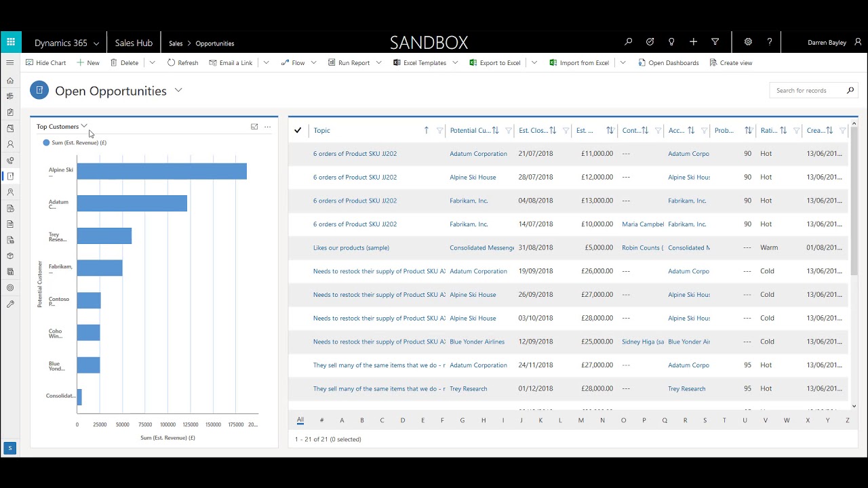Viewport: 868px width, 488px height.
Task: Click the Hide Chart toolbar button
Action: (45, 62)
